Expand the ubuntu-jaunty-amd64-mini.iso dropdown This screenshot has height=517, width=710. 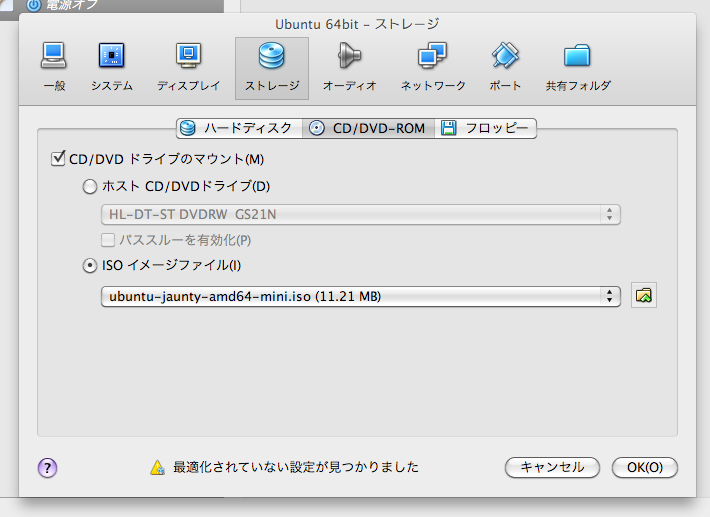coord(361,296)
